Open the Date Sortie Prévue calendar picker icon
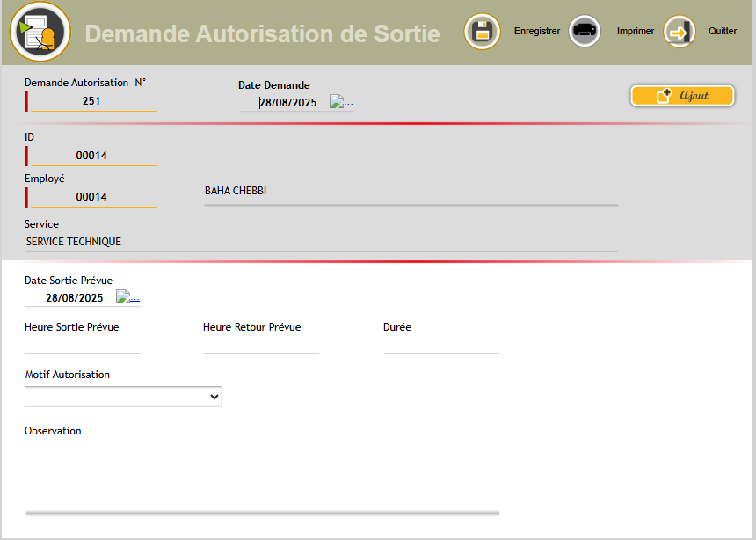This screenshot has width=756, height=540. click(x=128, y=296)
